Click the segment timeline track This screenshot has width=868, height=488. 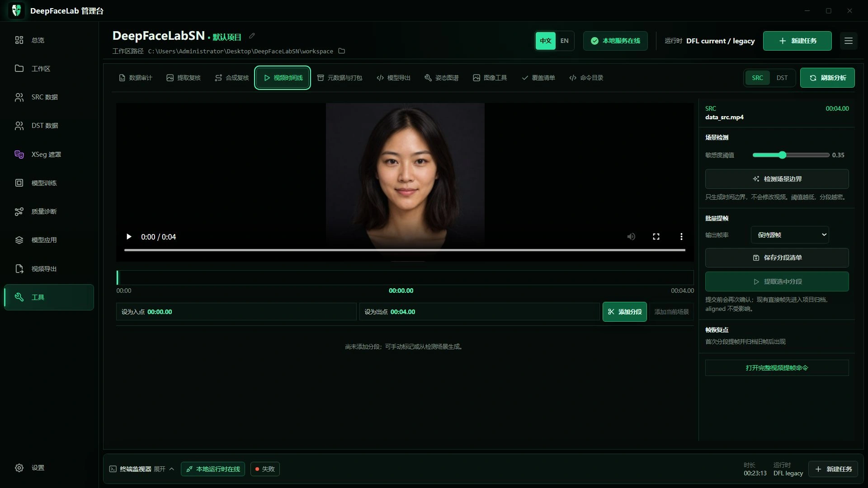coord(405,277)
